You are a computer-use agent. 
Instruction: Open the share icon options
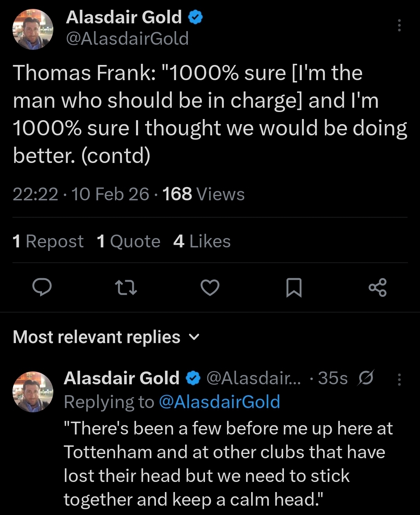[x=377, y=287]
